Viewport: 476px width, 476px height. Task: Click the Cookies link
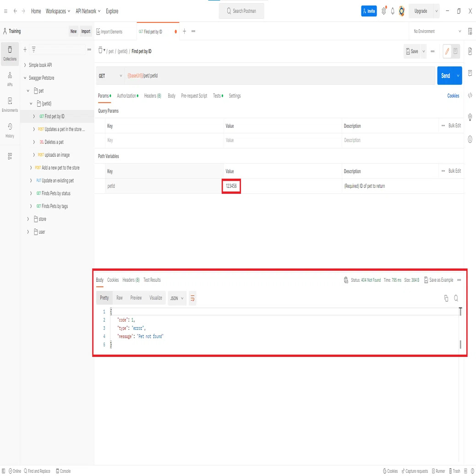tap(453, 96)
